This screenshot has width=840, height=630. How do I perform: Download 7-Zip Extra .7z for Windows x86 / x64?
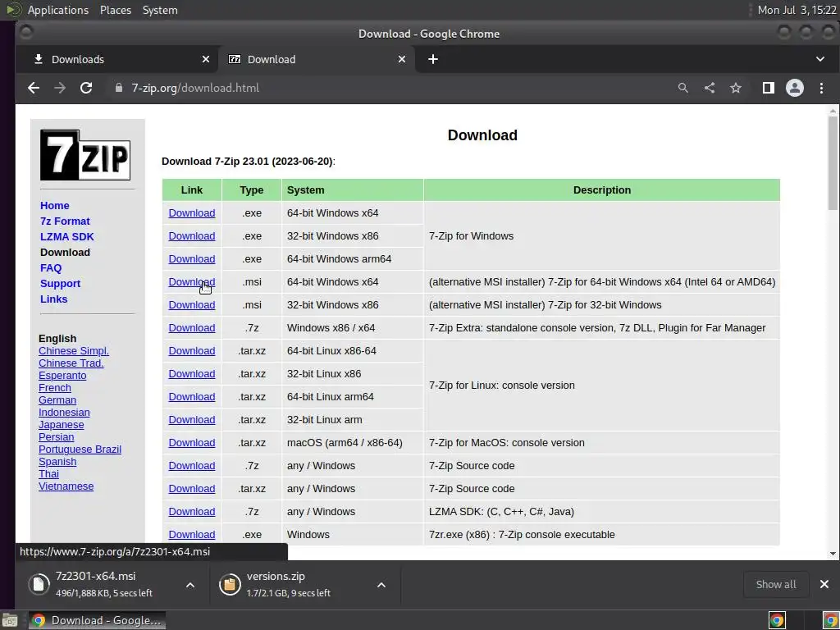(x=192, y=328)
